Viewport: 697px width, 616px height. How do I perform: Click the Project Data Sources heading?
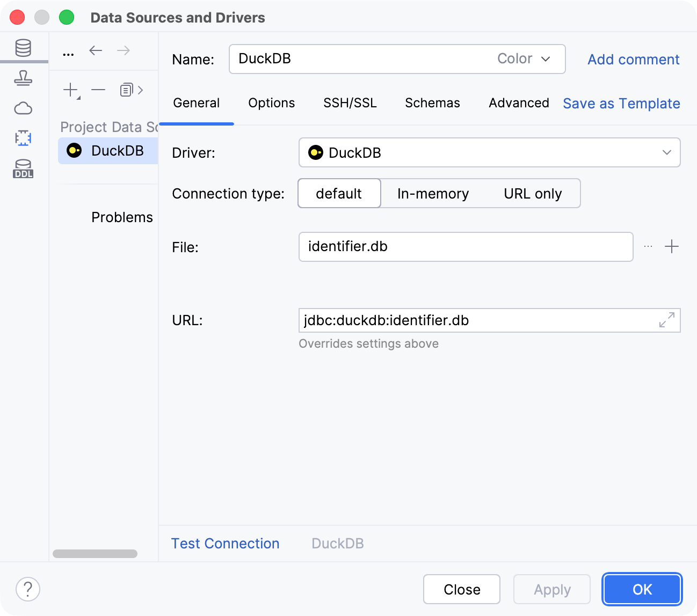point(109,127)
